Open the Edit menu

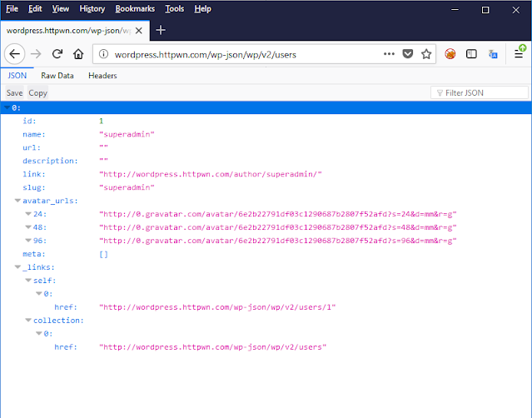(35, 9)
